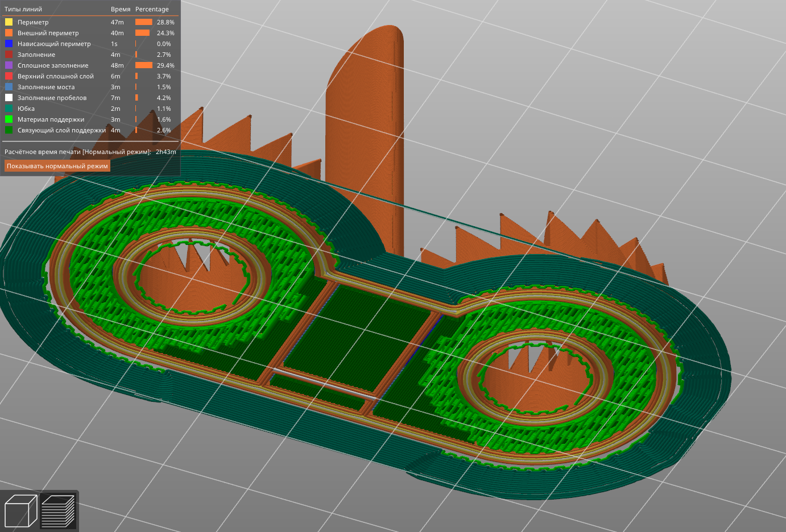Screen dimensions: 786x532
Task: Click the Percentage column header
Action: [152, 9]
